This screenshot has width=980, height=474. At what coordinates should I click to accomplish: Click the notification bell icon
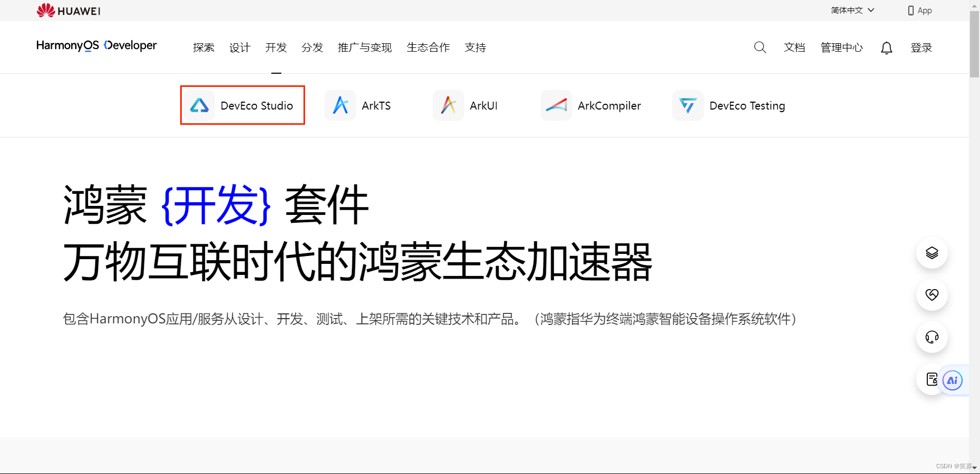point(887,48)
